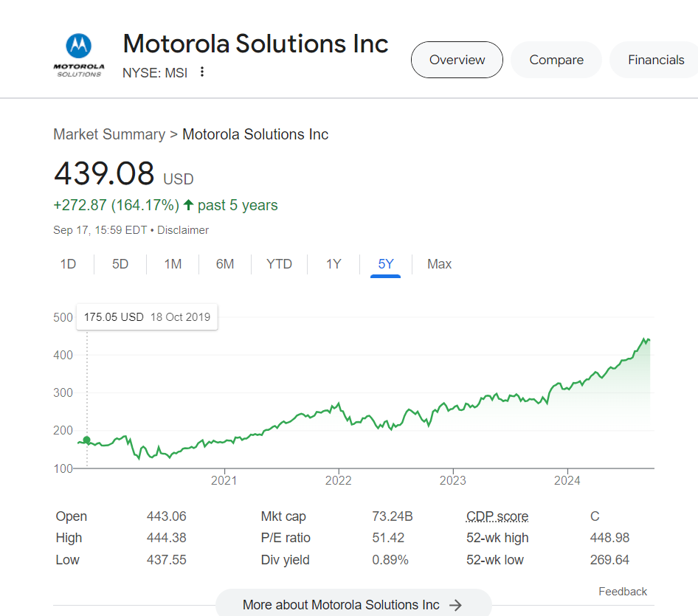Click the green up arrow indicator

point(189,205)
